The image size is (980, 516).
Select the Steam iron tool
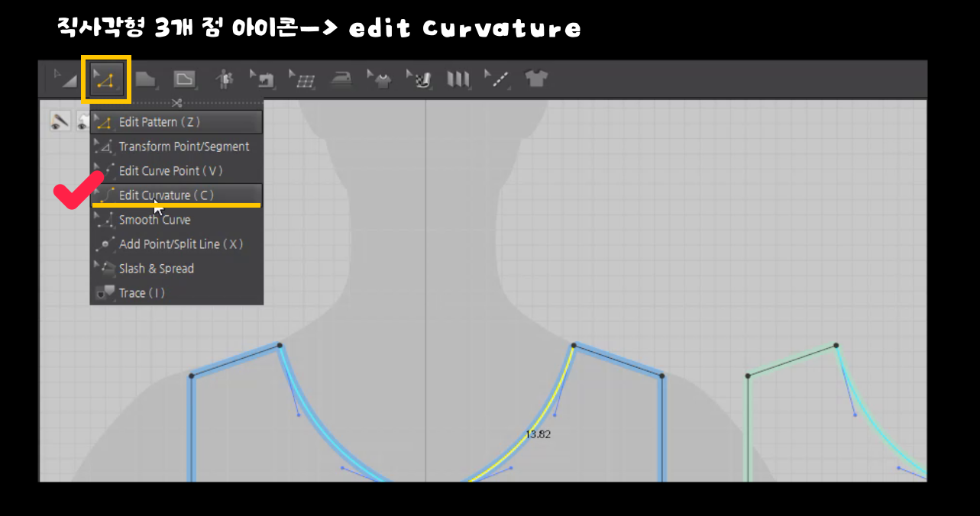[x=343, y=78]
